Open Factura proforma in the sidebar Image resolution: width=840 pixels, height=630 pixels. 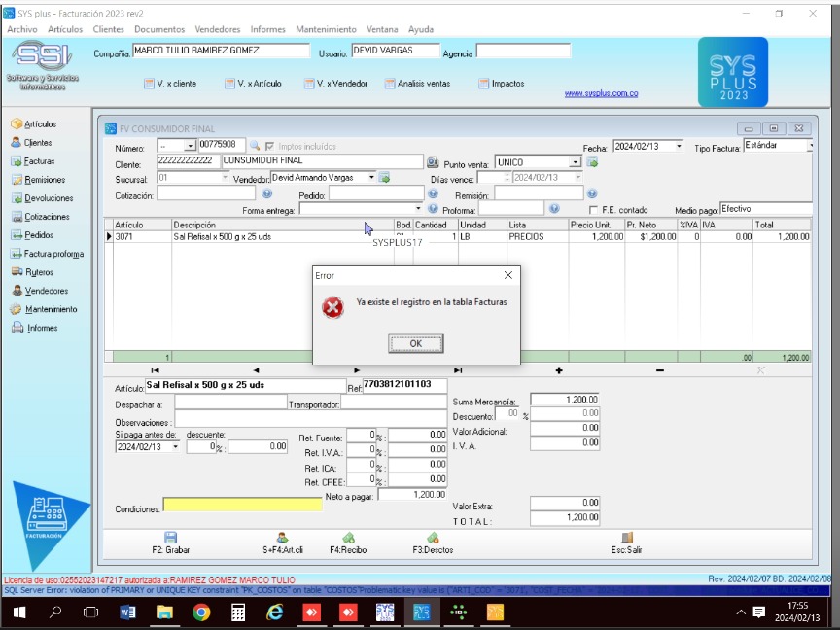(x=47, y=254)
